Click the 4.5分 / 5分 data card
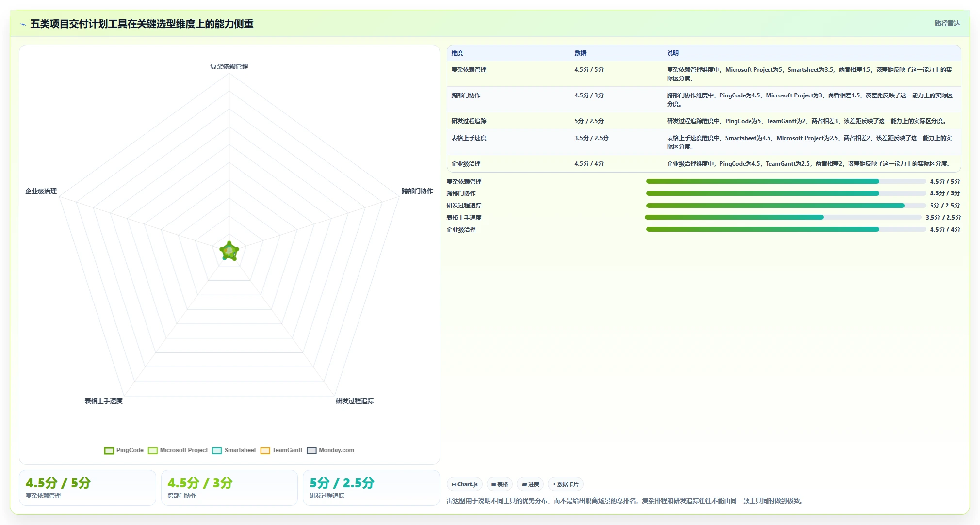 coord(87,488)
